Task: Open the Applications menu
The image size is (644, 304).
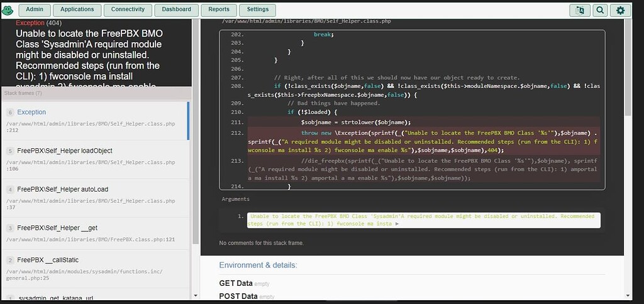Action: (77, 10)
